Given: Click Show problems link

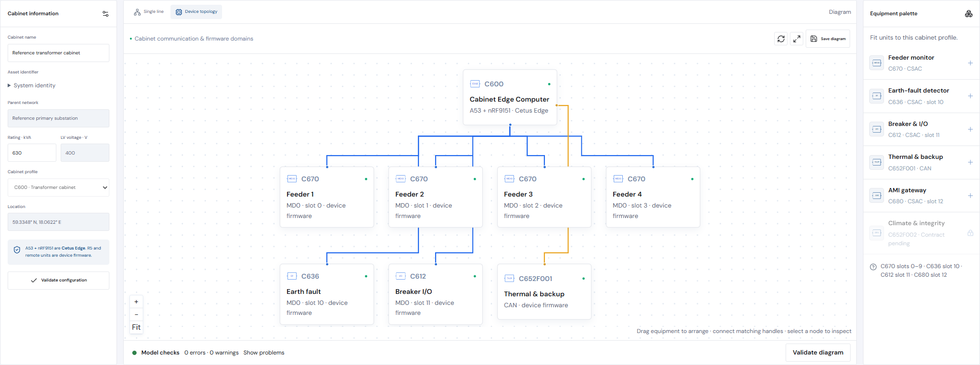Looking at the screenshot, I should pyautogui.click(x=264, y=353).
